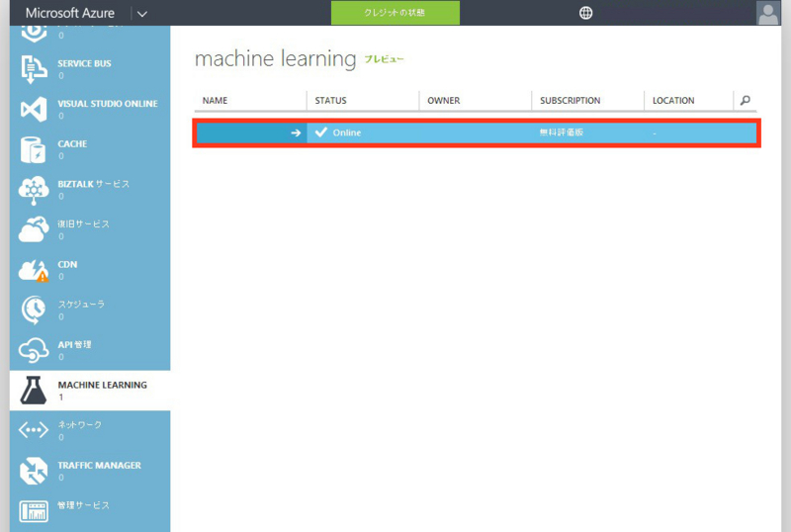The width and height of the screenshot is (791, 532).
Task: Open the 管理サービス icon
Action: (34, 511)
